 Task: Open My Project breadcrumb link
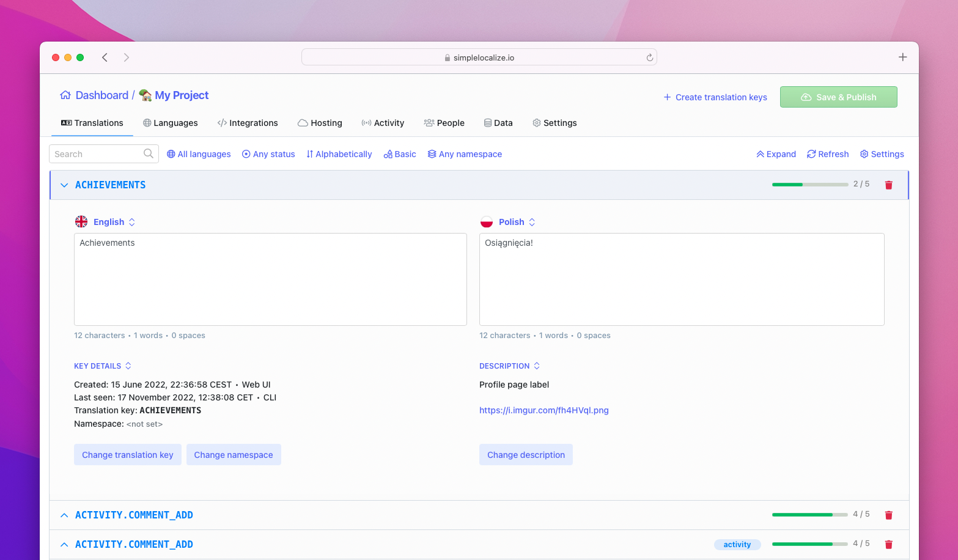tap(182, 95)
